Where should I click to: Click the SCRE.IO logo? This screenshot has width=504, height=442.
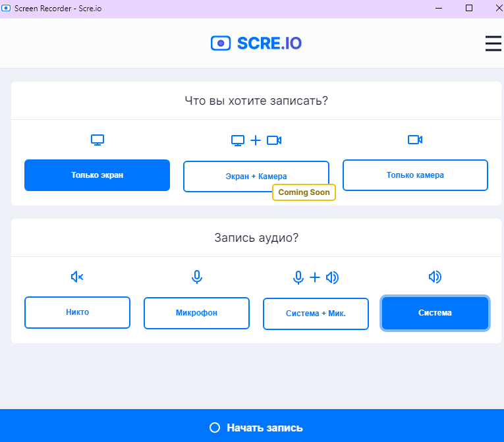[256, 43]
